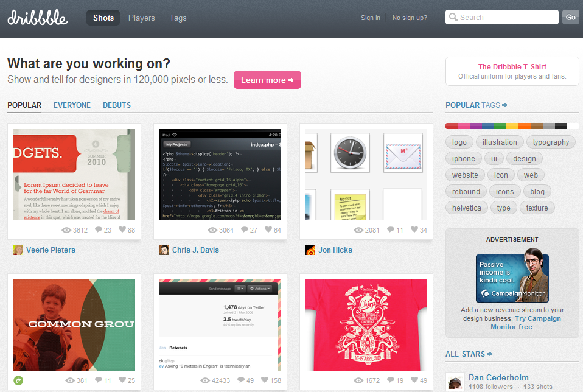This screenshot has width=583, height=392.
Task: Select the typography tag
Action: pyautogui.click(x=551, y=142)
